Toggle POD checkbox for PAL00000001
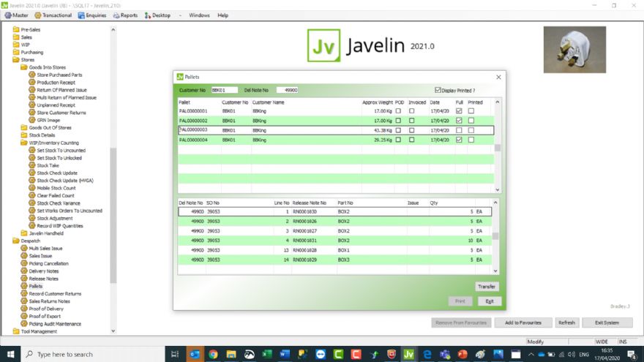644x362 pixels. pyautogui.click(x=398, y=111)
